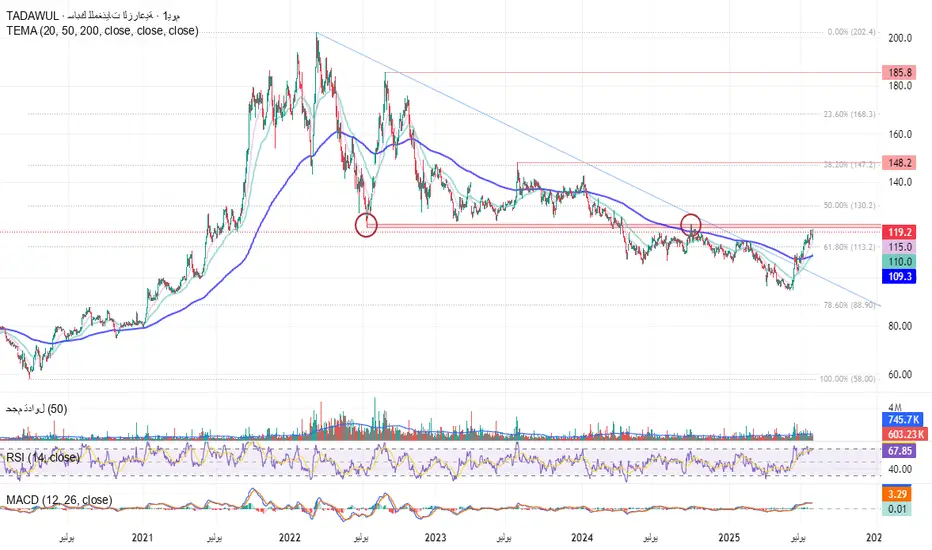Click the 80.00 price axis tick
The width and height of the screenshot is (932, 550).
[x=900, y=326]
